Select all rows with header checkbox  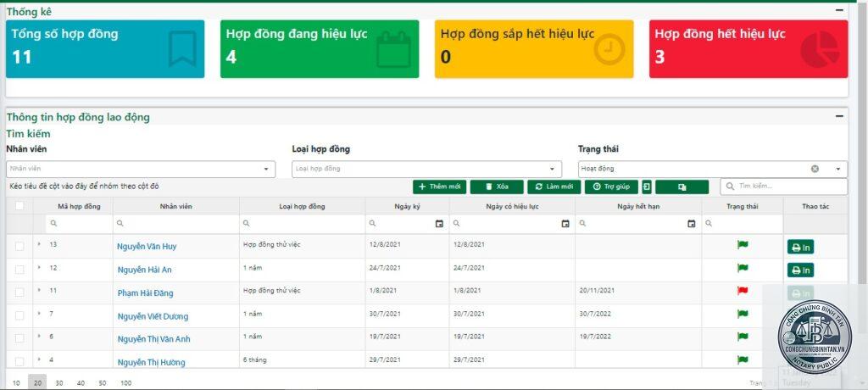[19, 206]
